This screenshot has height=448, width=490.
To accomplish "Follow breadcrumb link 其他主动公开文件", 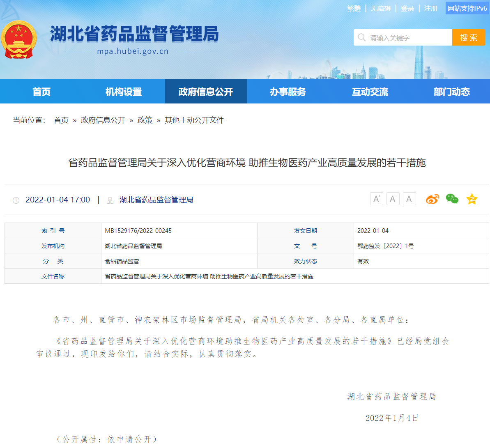I will (194, 120).
